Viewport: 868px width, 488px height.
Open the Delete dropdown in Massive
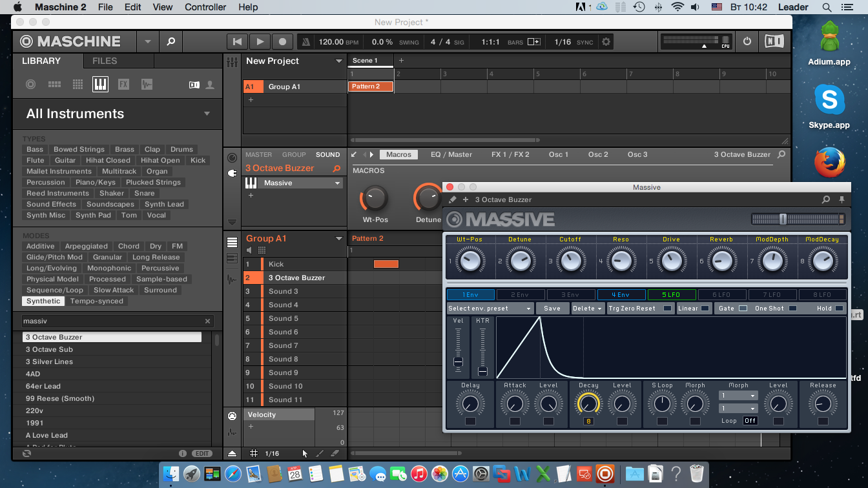(x=587, y=309)
